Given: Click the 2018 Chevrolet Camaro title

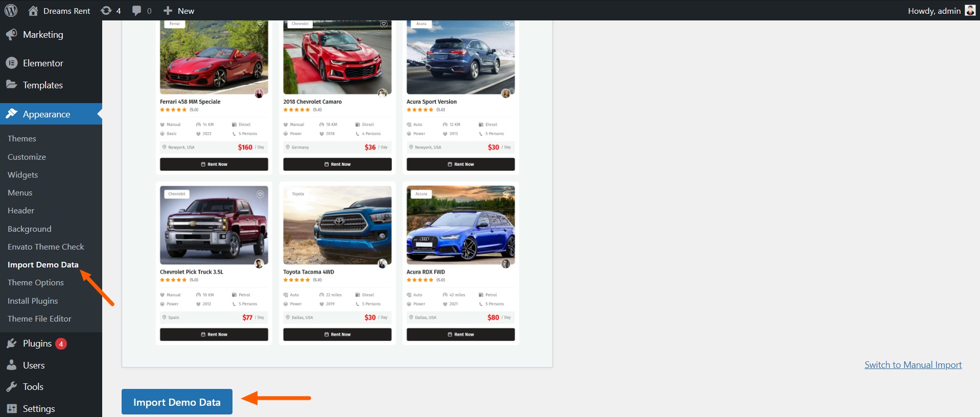Looking at the screenshot, I should [313, 102].
